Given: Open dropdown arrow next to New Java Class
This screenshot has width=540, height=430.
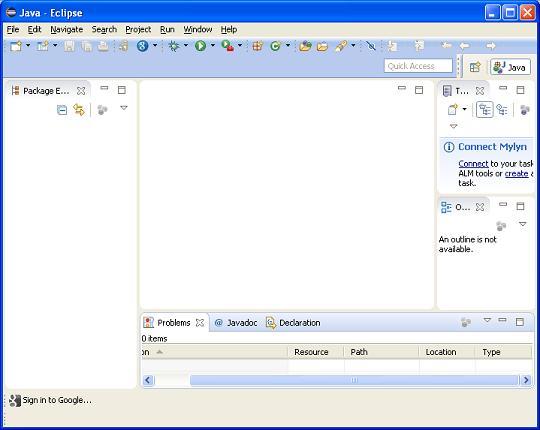Looking at the screenshot, I should [x=288, y=45].
